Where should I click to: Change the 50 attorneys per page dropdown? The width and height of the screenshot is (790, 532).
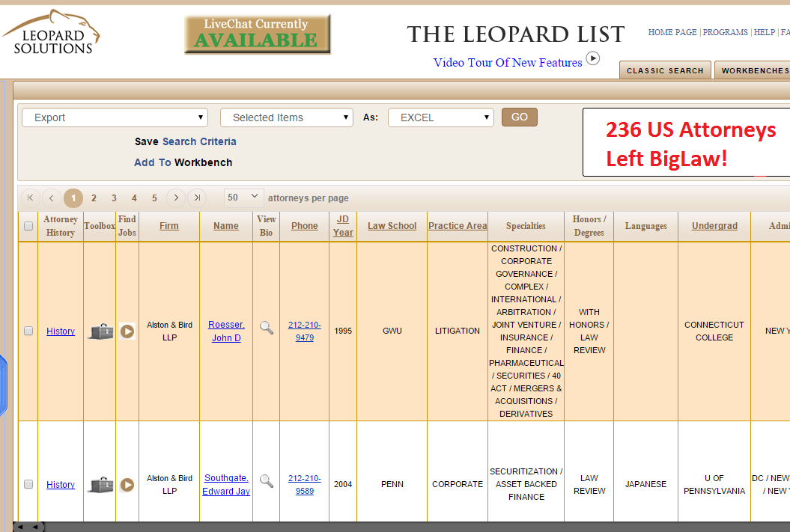(243, 198)
